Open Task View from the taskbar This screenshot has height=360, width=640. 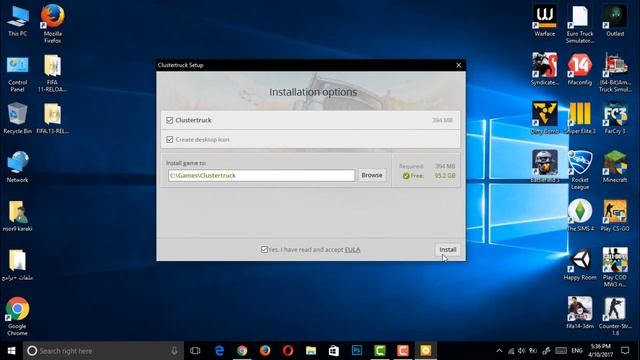click(x=195, y=351)
